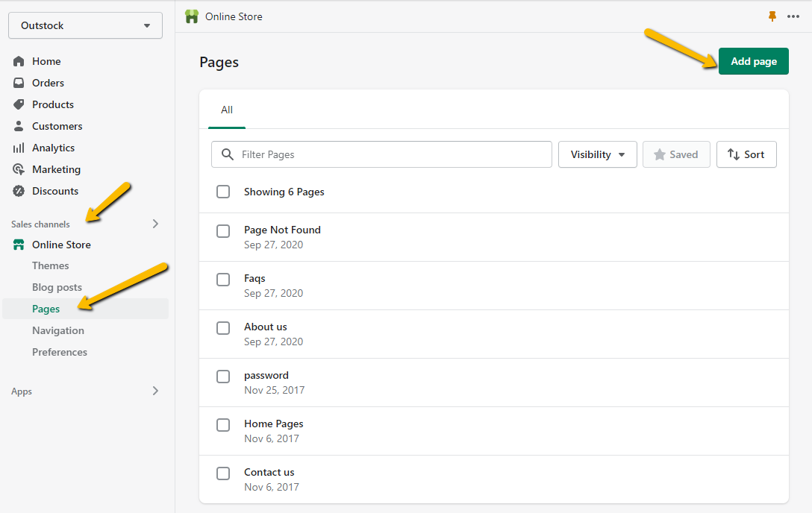
Task: Open the three-dot more options menu
Action: tap(793, 16)
